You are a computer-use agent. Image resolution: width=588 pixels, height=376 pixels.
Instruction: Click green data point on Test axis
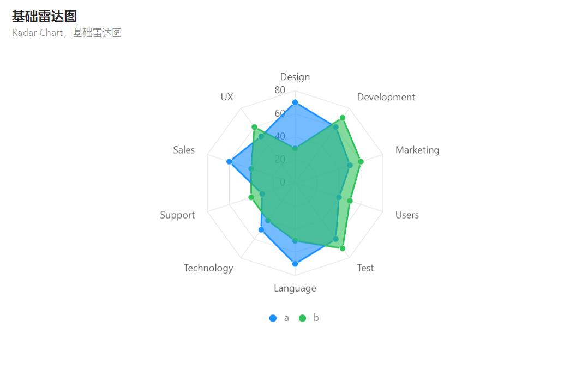click(x=343, y=248)
